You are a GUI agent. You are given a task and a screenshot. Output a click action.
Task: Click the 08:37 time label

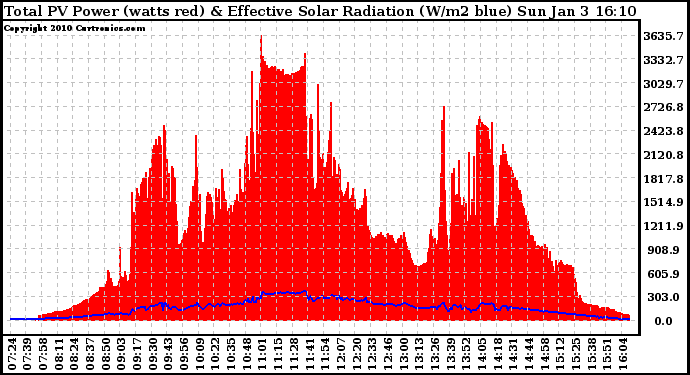(91, 355)
